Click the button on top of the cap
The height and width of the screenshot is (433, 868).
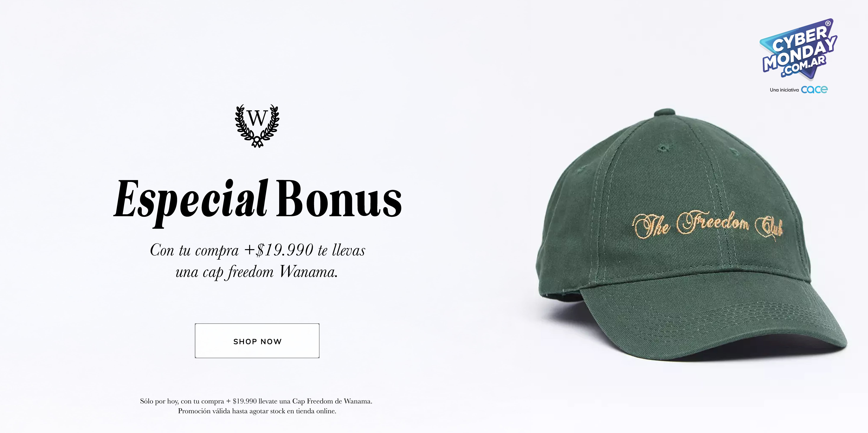point(666,113)
